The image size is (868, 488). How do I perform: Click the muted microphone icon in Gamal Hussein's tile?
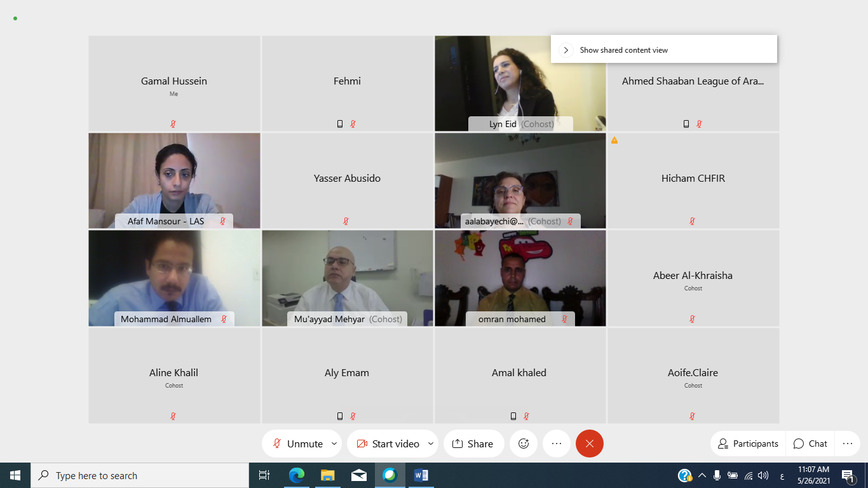173,124
